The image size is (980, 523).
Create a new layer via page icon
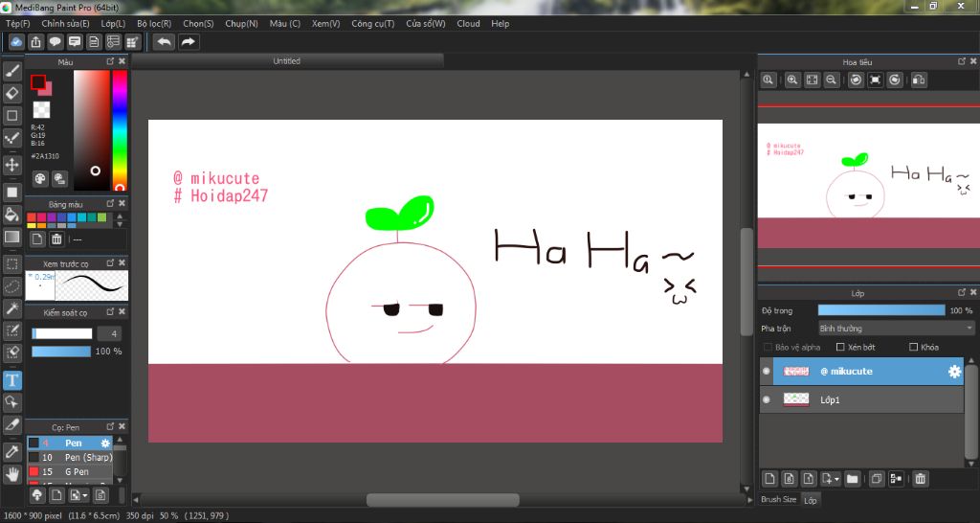point(770,479)
